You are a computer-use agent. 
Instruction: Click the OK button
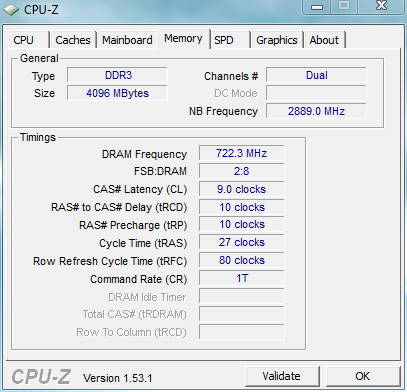(x=363, y=376)
